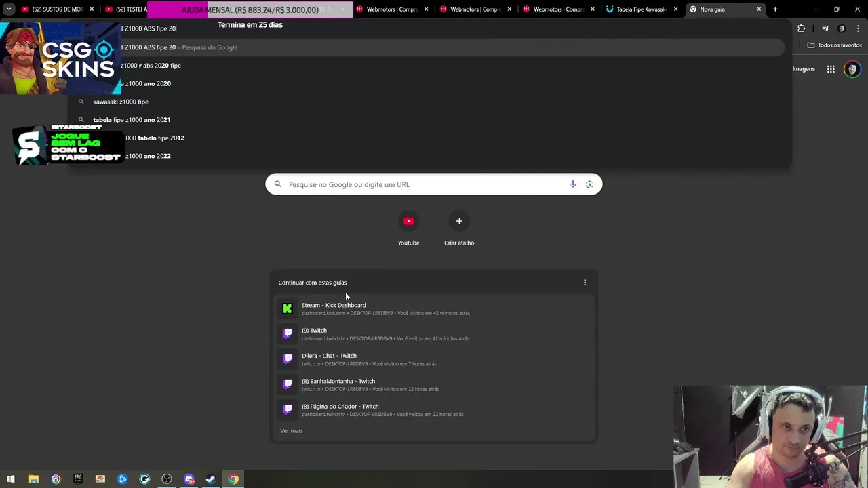Viewport: 868px width, 488px height.
Task: Close the Tabela Fipe Kawasaki tab
Action: 675,9
